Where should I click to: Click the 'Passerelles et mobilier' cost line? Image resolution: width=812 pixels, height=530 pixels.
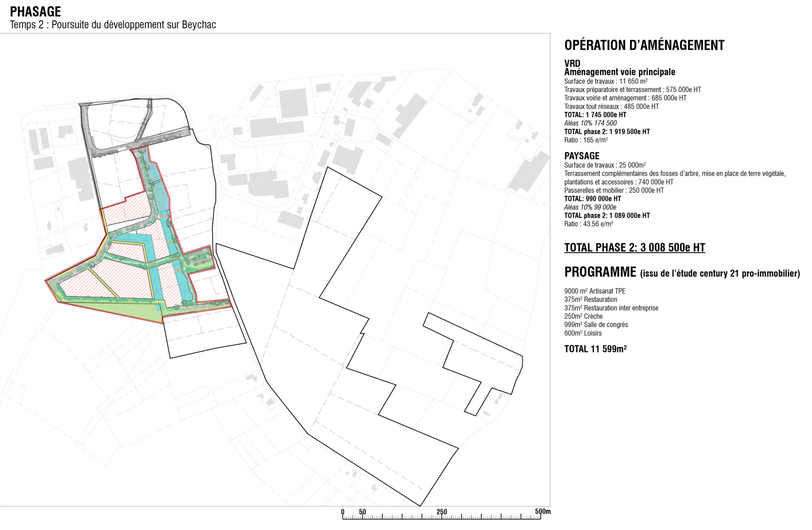point(614,190)
